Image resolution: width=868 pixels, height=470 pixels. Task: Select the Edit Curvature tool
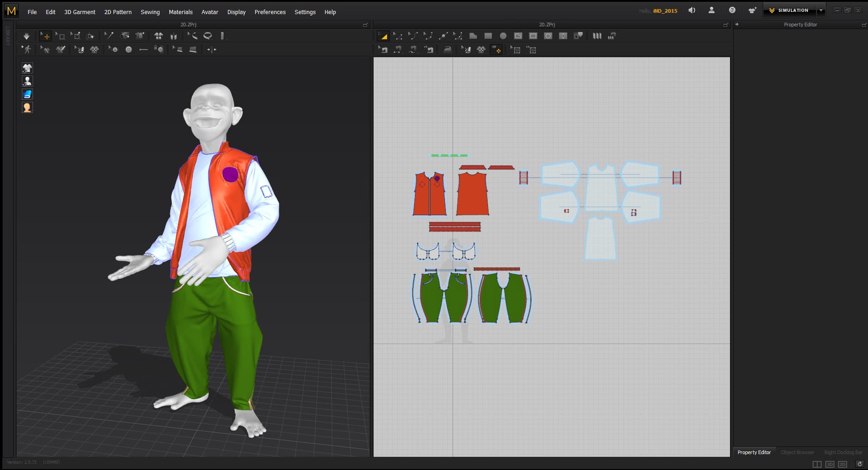428,36
